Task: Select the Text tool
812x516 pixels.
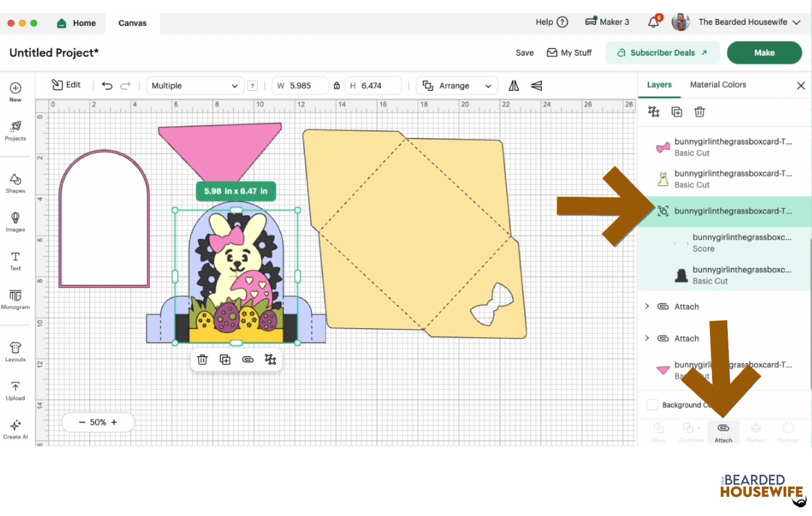Action: pos(15,260)
